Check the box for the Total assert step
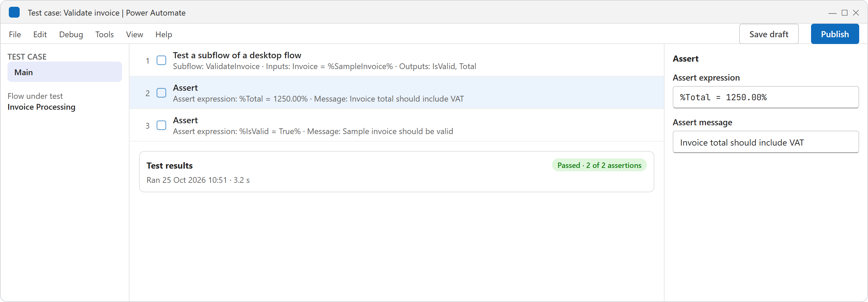The width and height of the screenshot is (868, 302). 161,93
